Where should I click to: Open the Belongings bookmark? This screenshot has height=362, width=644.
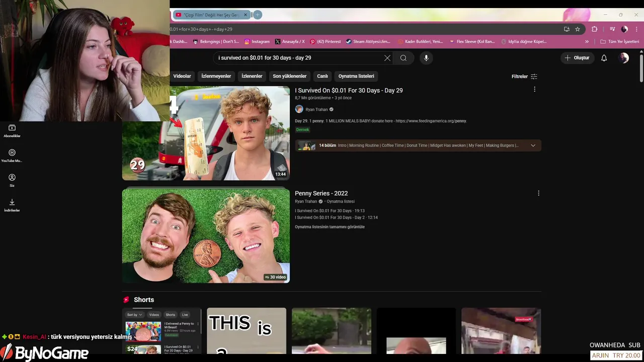216,42
